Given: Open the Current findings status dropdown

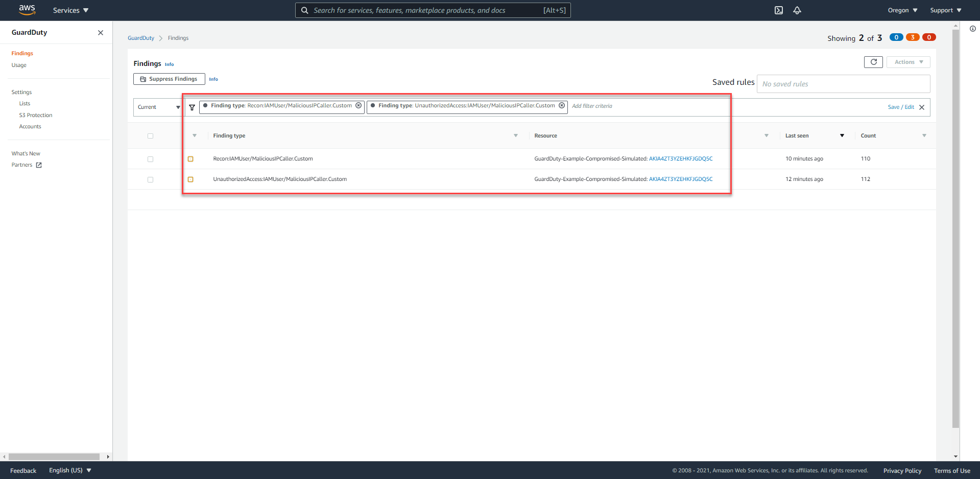Looking at the screenshot, I should tap(158, 107).
